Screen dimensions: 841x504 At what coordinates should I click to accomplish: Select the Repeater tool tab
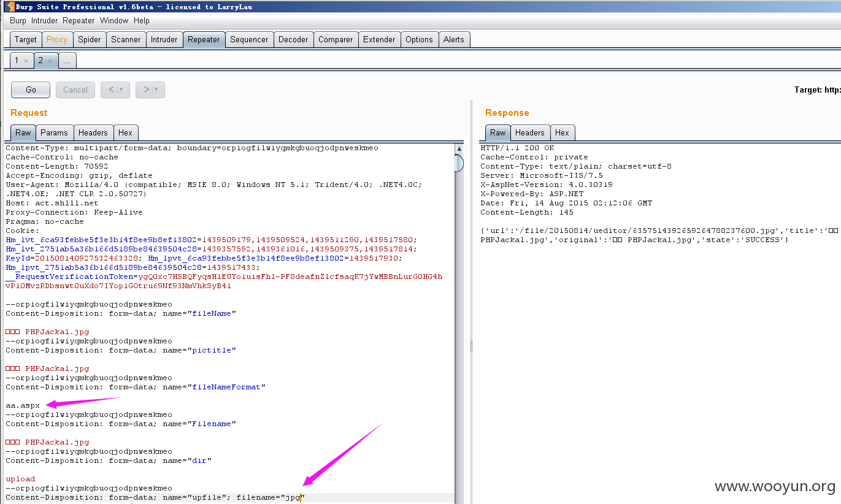(x=204, y=39)
